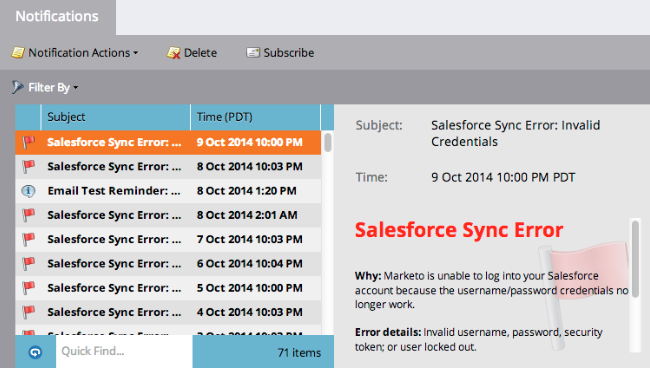The width and height of the screenshot is (650, 368).
Task: Click red flag on 4 Oct 10:03 PM row
Action: tap(29, 312)
